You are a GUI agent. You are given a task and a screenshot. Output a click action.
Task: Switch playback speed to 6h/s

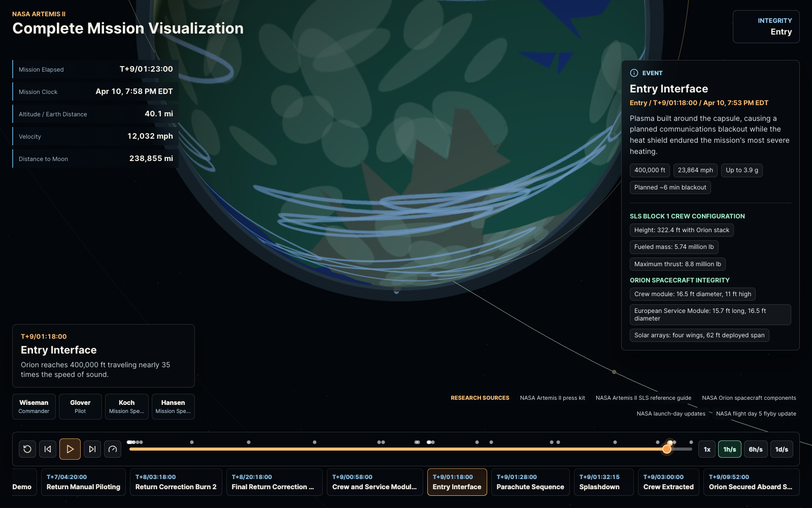(x=756, y=449)
